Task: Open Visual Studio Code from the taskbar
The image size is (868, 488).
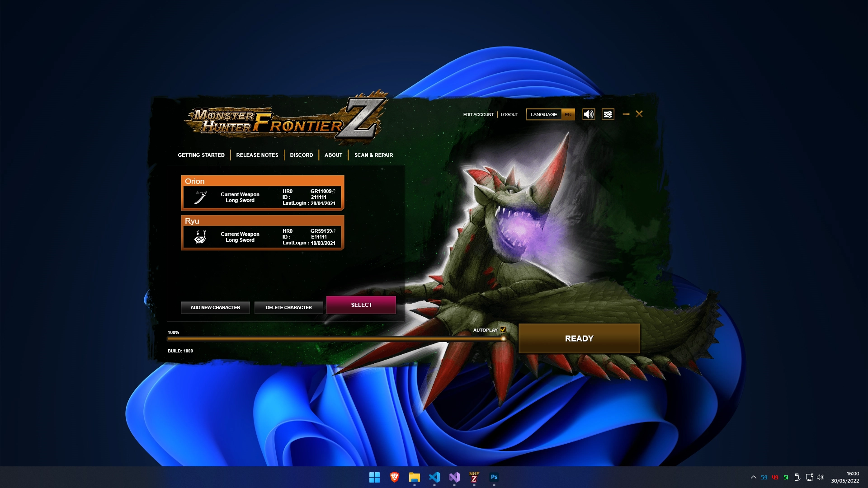Action: coord(434,477)
